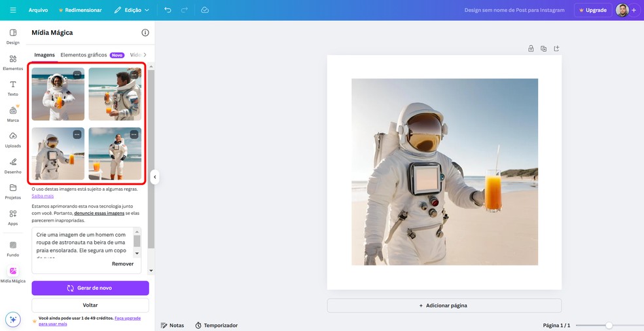Click the panel vertical scrollbar
The image size is (644, 331).
coord(151,159)
